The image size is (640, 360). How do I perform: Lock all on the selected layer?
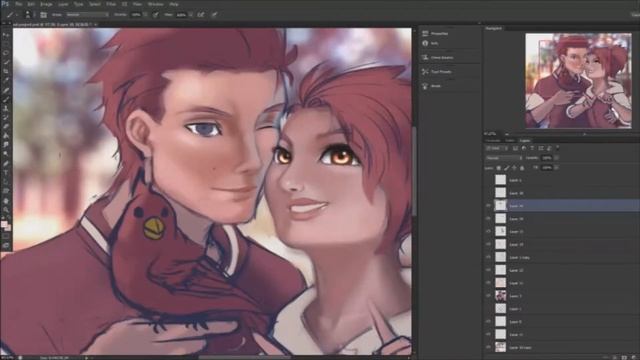(522, 168)
